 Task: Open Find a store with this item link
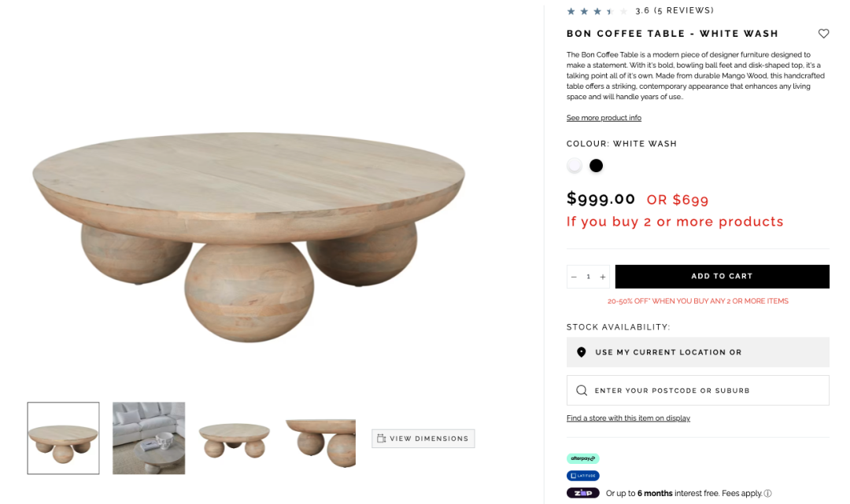628,418
